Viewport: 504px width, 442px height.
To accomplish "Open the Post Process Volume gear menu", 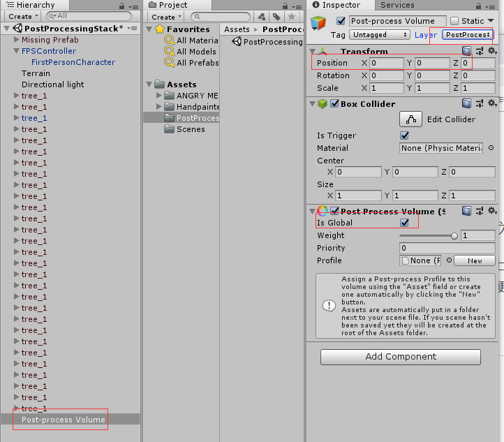I will pyautogui.click(x=492, y=211).
